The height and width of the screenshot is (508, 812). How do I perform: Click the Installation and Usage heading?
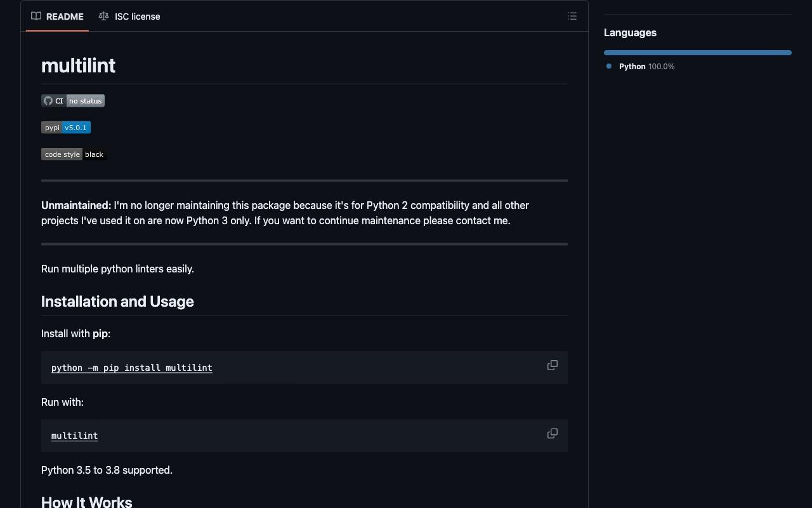pos(117,302)
